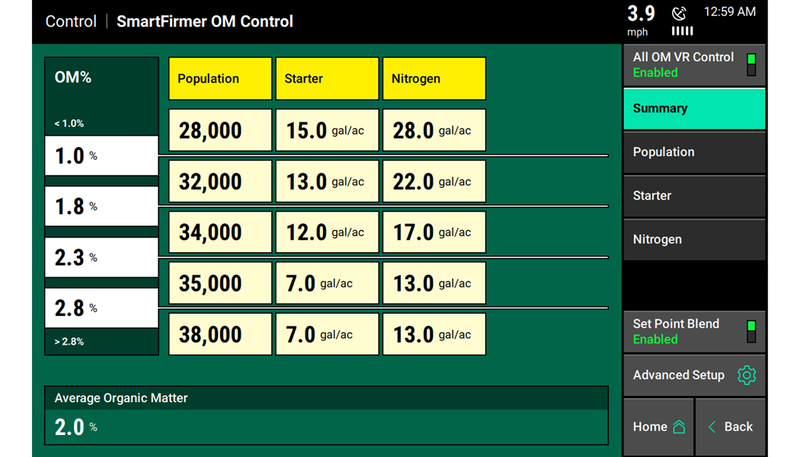
Task: Click the 12:59 AM clock
Action: [x=730, y=12]
